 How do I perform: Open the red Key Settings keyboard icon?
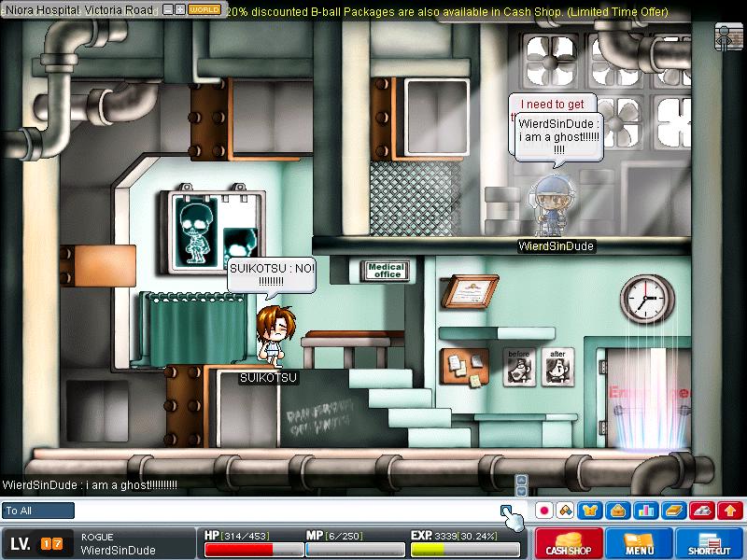[x=702, y=511]
